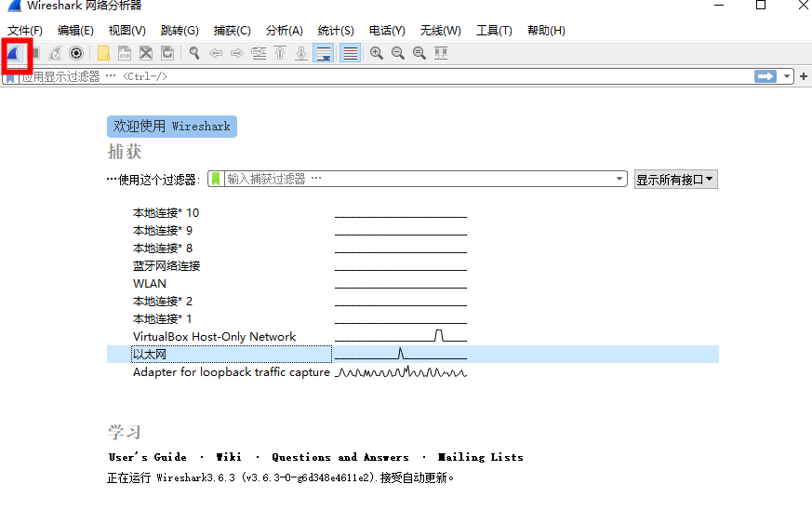Open the Mailing Lists link
Viewport: 812px width, 511px height.
pos(480,457)
